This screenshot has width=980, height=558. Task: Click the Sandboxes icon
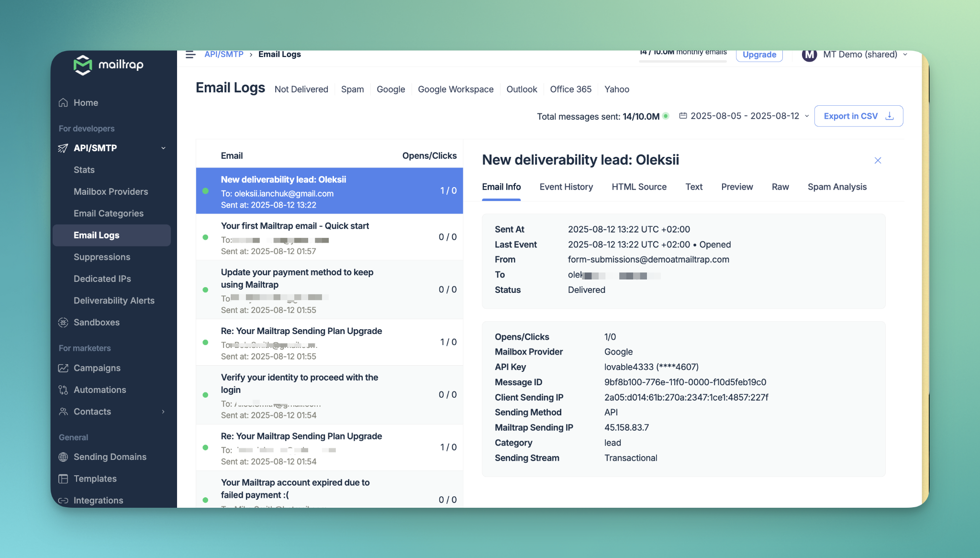pyautogui.click(x=63, y=323)
